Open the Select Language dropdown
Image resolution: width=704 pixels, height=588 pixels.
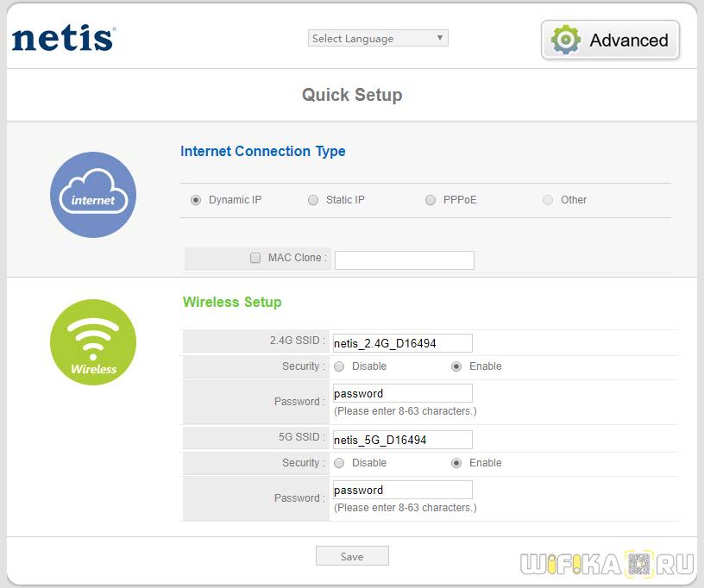pyautogui.click(x=378, y=38)
